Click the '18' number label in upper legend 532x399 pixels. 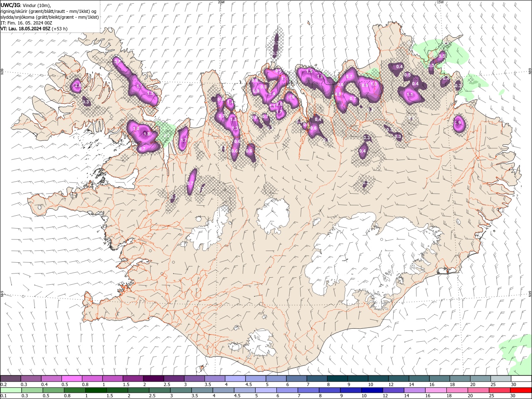[x=452, y=384]
